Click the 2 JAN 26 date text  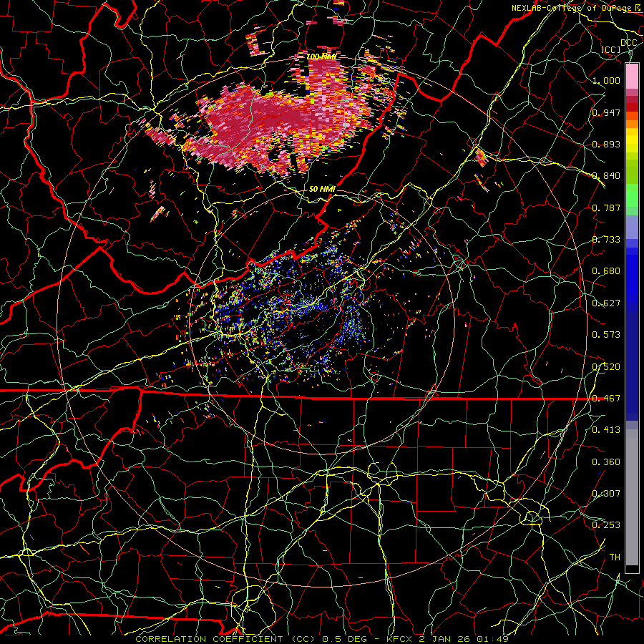tap(445, 639)
